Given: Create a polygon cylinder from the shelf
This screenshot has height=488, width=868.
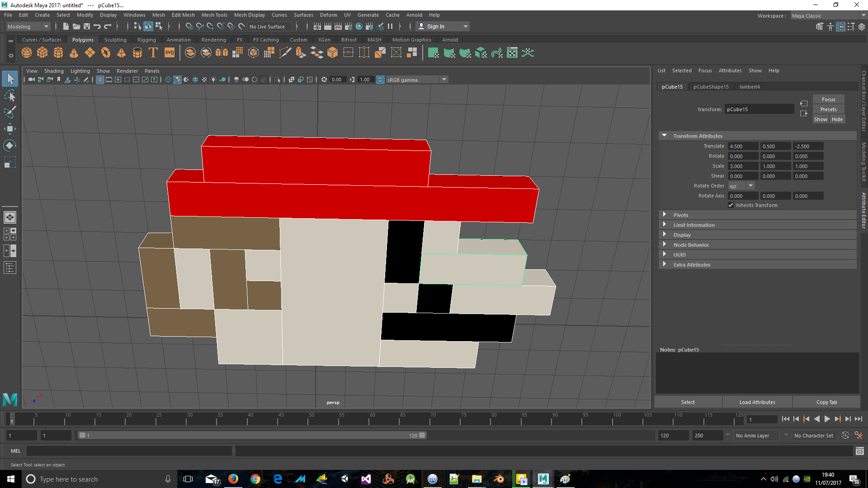Looking at the screenshot, I should 58,53.
